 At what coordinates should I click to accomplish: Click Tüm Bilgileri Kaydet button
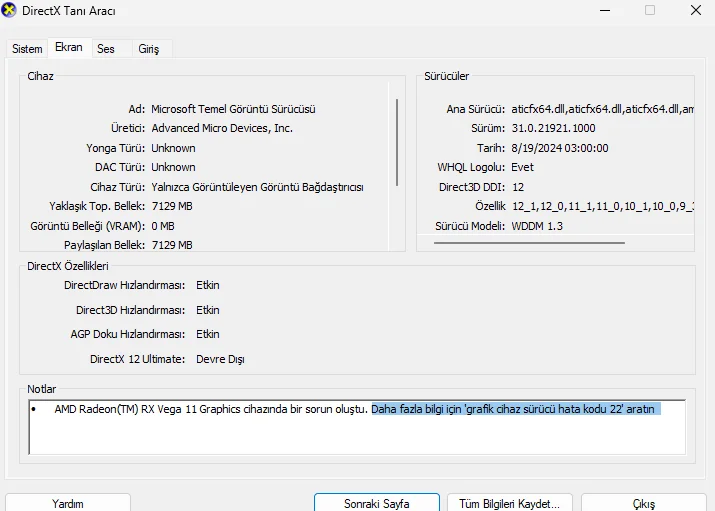[x=509, y=503]
